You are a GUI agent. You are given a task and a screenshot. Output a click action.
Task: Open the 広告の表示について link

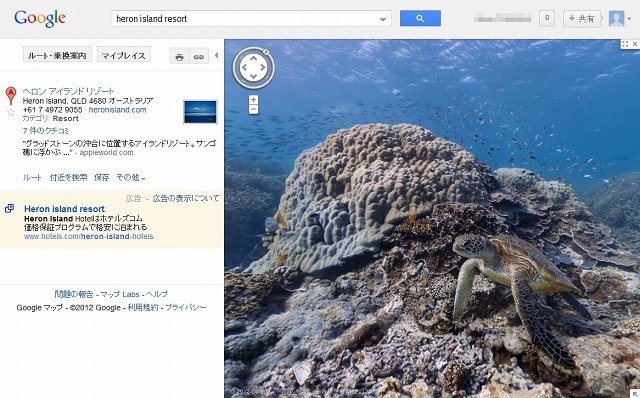point(186,198)
